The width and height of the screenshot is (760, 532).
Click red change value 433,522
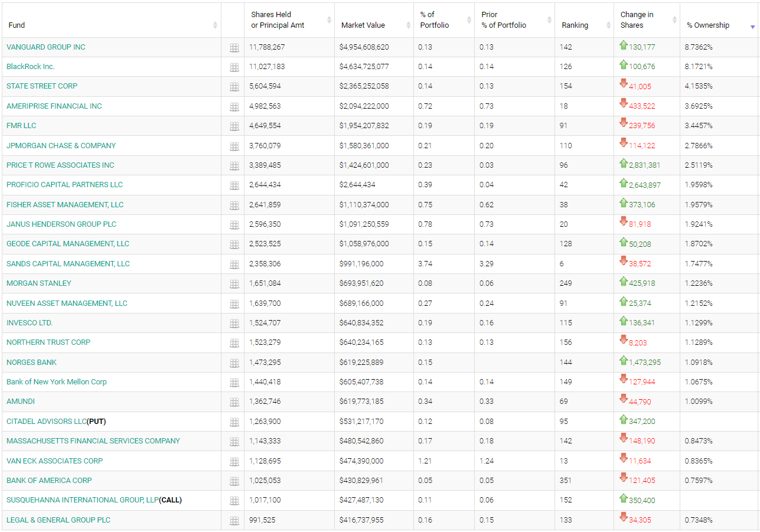pos(642,106)
